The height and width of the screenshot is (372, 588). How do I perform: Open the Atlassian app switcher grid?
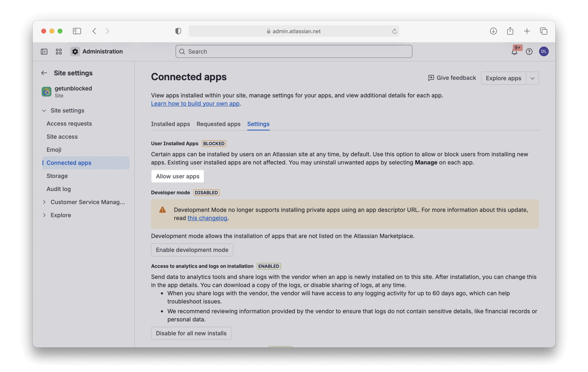coord(59,52)
